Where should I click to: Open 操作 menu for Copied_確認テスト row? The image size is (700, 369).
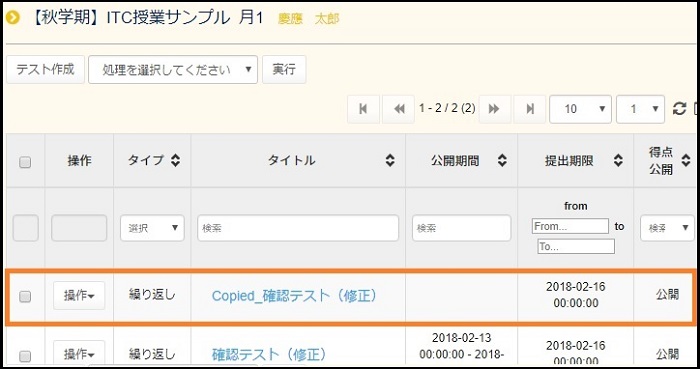79,295
